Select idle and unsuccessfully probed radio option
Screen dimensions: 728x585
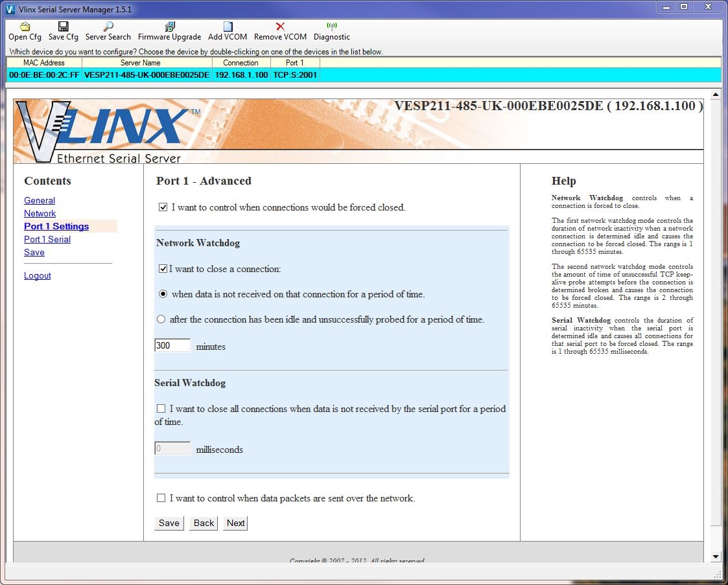pyautogui.click(x=161, y=319)
